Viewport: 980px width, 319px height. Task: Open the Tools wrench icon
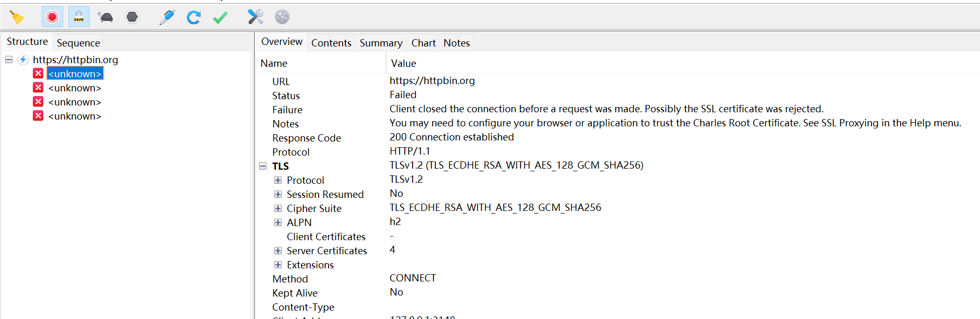pos(255,17)
